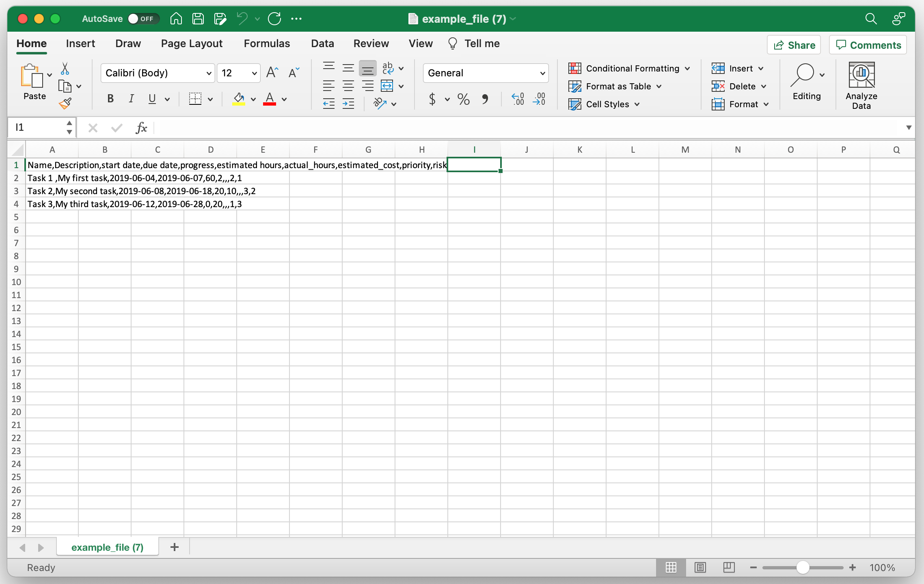Switch to the Formulas tab
The height and width of the screenshot is (584, 924).
tap(267, 43)
